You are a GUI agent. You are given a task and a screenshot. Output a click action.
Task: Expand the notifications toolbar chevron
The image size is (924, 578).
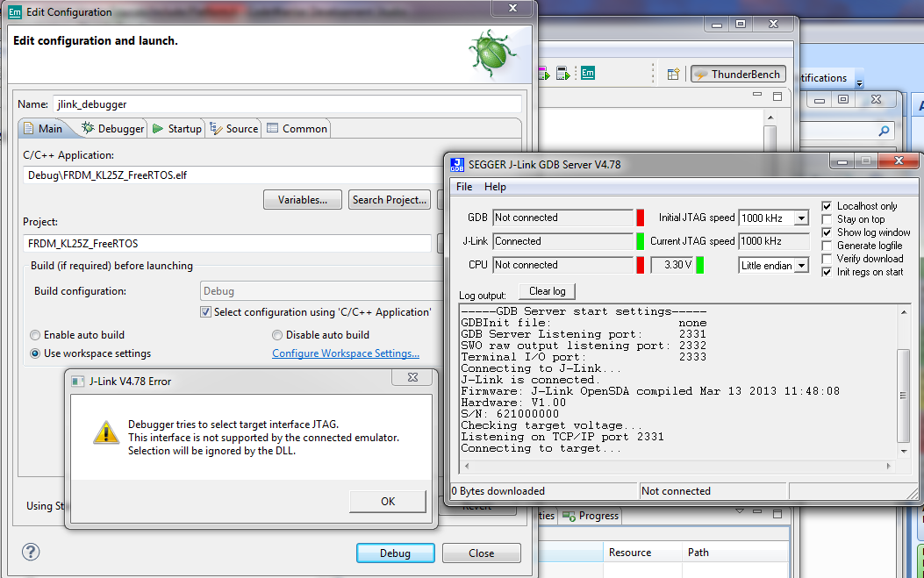[859, 83]
